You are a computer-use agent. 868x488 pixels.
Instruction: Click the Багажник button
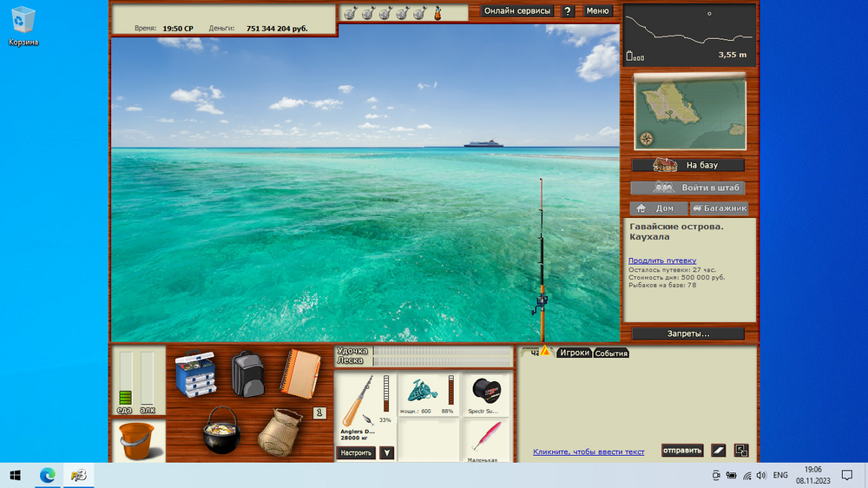click(719, 208)
